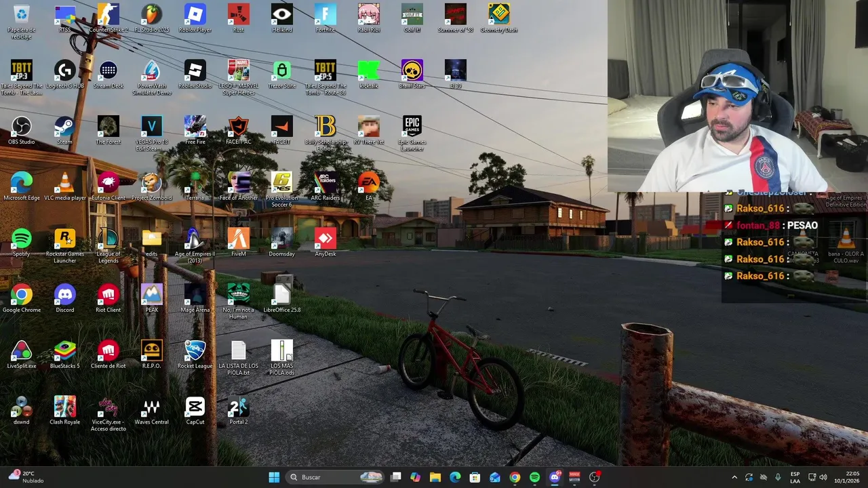Screen dimensions: 868x488
Task: Select the Golf It! shortcut
Action: 412,19
